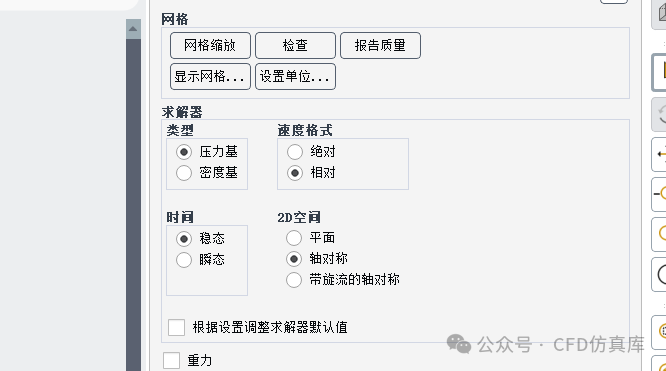Viewport: 666px width, 371px height.
Task: Open the 报告质量 mesh report
Action: [x=380, y=45]
